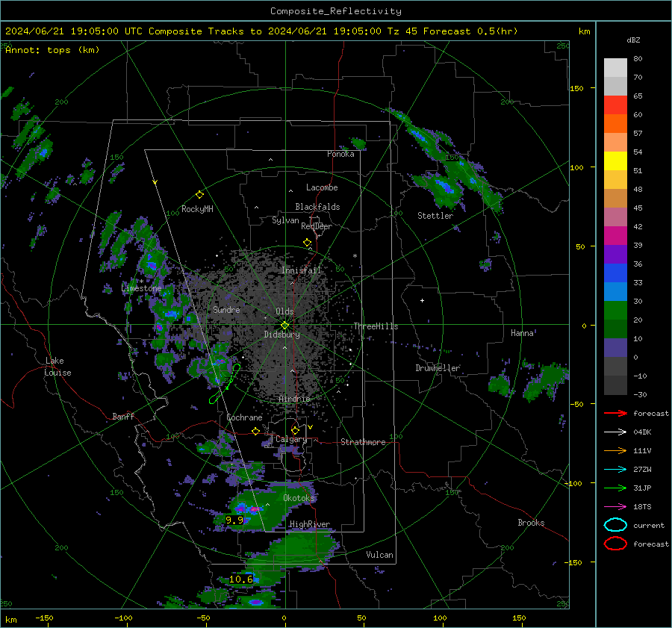The image size is (672, 628).
Task: Pick the bright green swatch above label 20
Action: (615, 310)
